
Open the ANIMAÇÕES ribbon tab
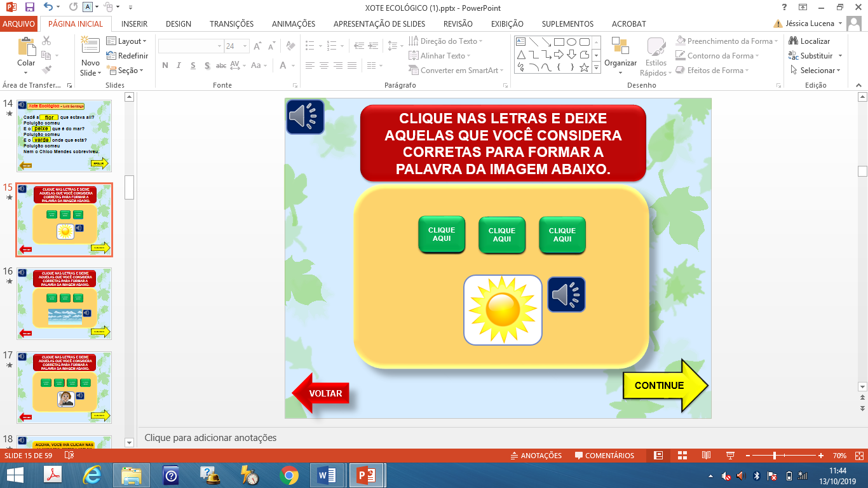(x=293, y=24)
